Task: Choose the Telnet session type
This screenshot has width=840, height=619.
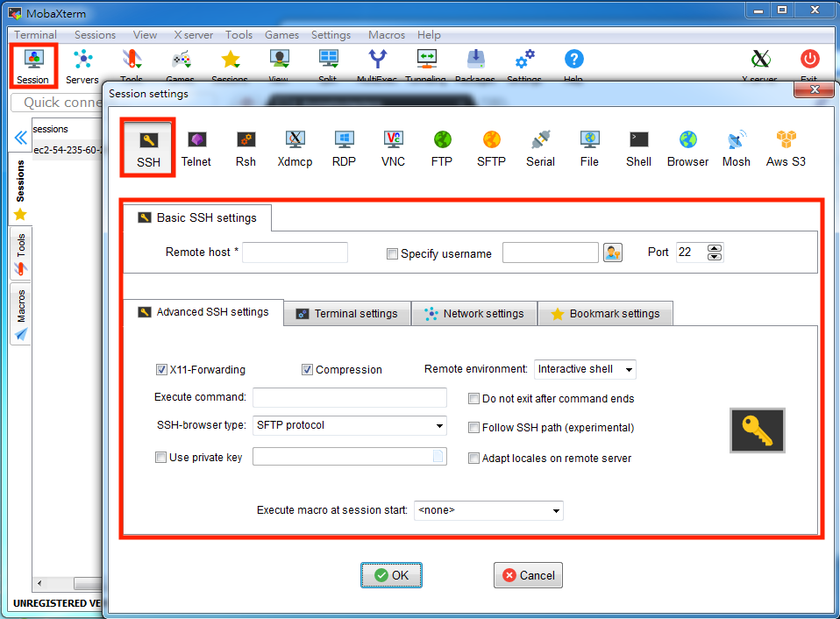Action: tap(196, 148)
